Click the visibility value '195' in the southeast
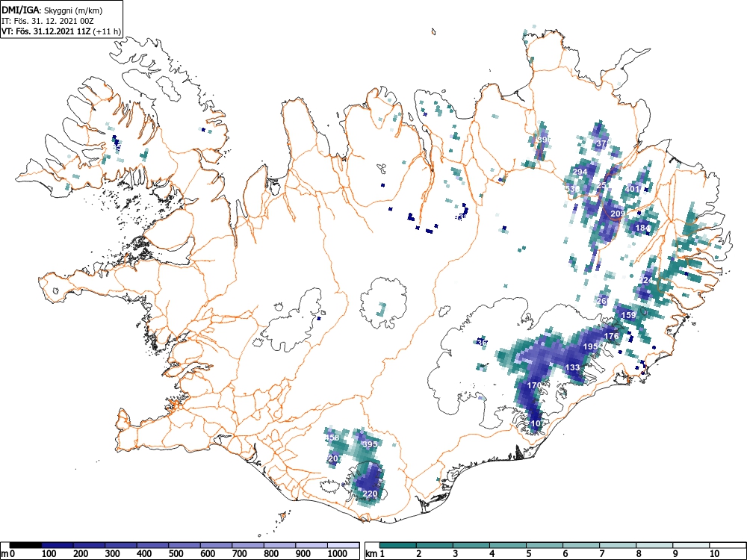This screenshot has height=560, width=747. (591, 346)
